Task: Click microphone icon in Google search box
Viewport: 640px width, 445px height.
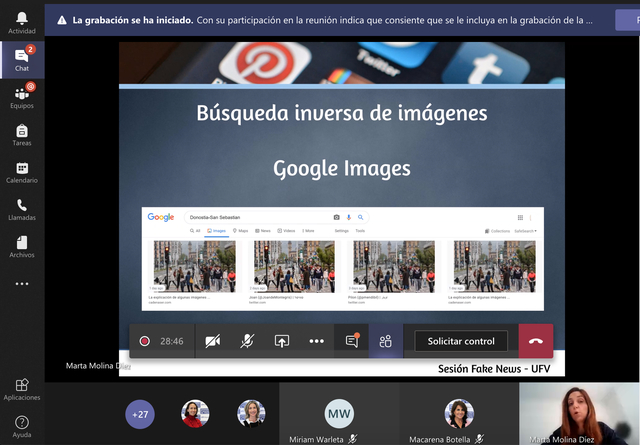Action: (x=349, y=217)
